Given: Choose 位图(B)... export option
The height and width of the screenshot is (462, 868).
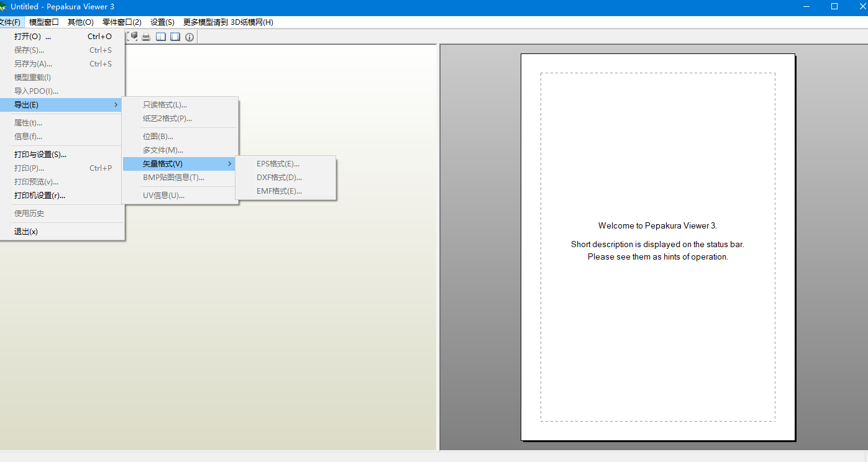Looking at the screenshot, I should coord(180,137).
